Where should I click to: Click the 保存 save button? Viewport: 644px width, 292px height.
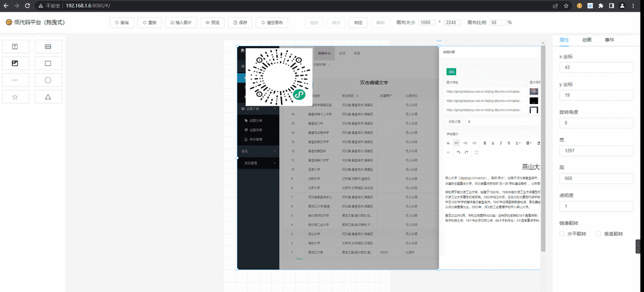(240, 23)
